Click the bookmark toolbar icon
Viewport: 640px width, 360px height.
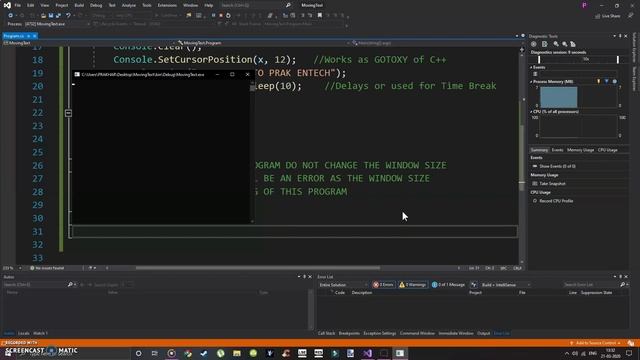(320, 16)
